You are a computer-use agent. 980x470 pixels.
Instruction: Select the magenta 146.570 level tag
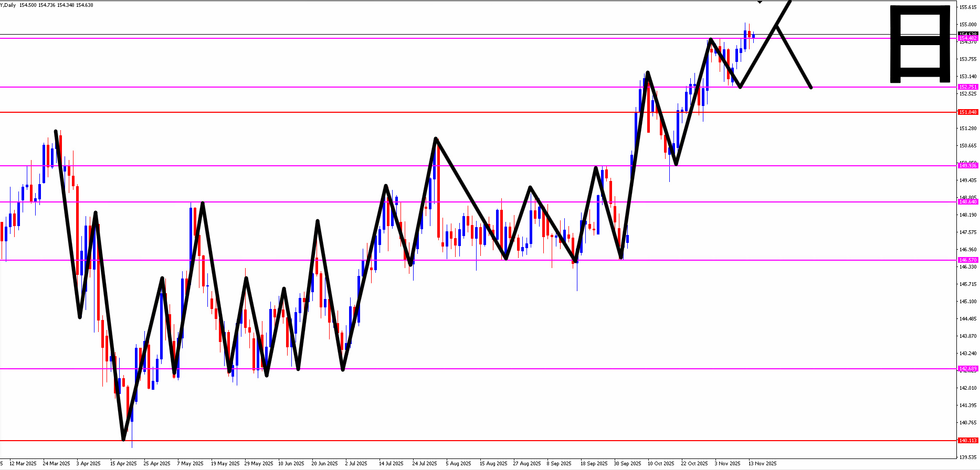[968, 260]
